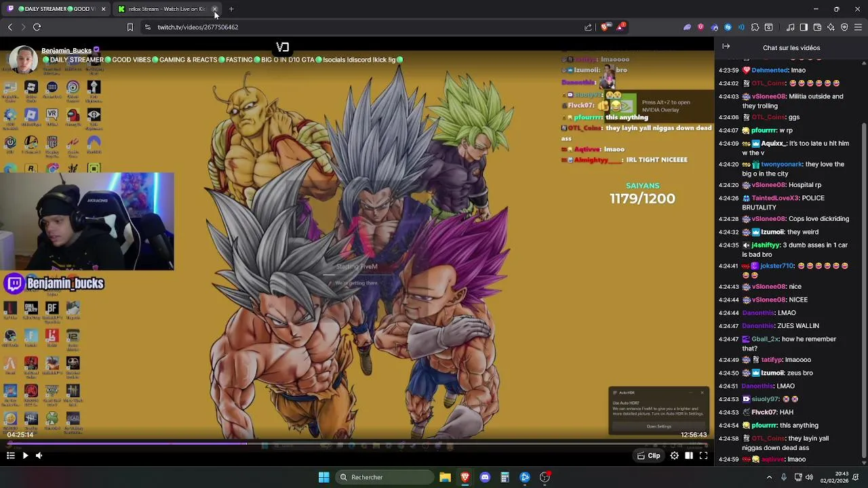Open Brave Rewards icon
Image resolution: width=868 pixels, height=488 pixels.
click(620, 27)
